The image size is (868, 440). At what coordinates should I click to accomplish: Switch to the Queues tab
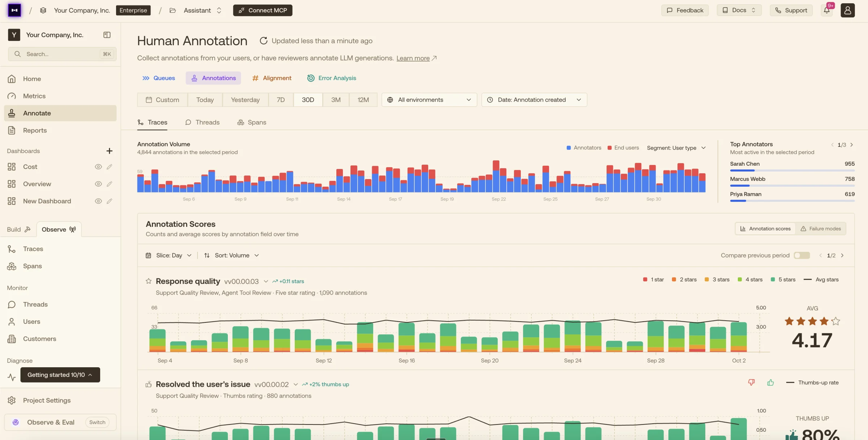(x=158, y=78)
